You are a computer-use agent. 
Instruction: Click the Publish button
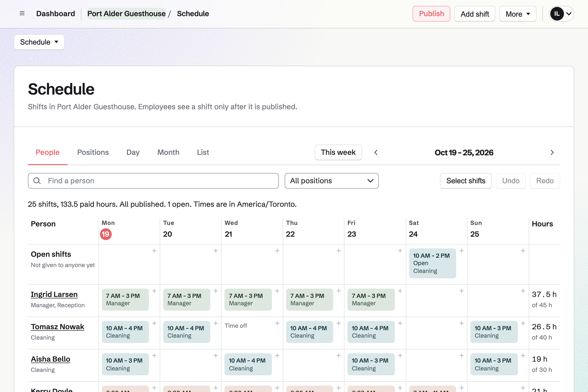pyautogui.click(x=431, y=14)
